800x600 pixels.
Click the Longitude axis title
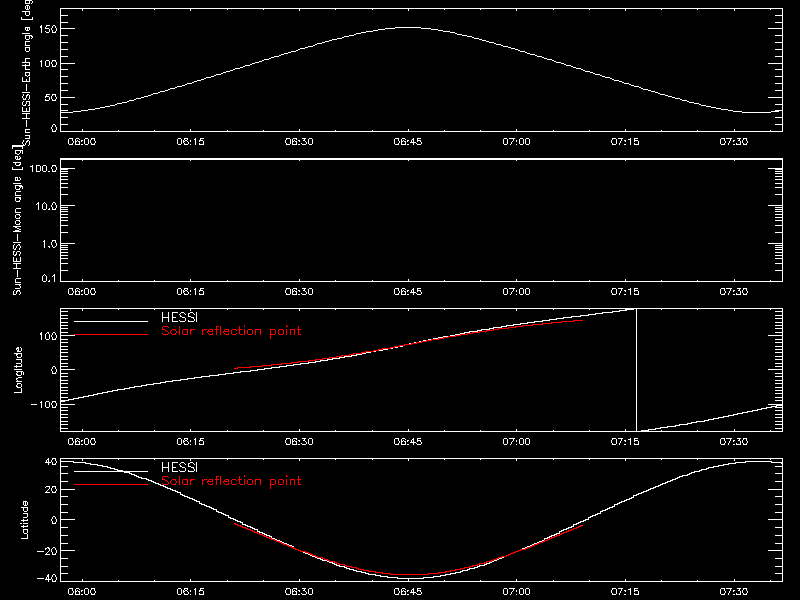pos(18,370)
